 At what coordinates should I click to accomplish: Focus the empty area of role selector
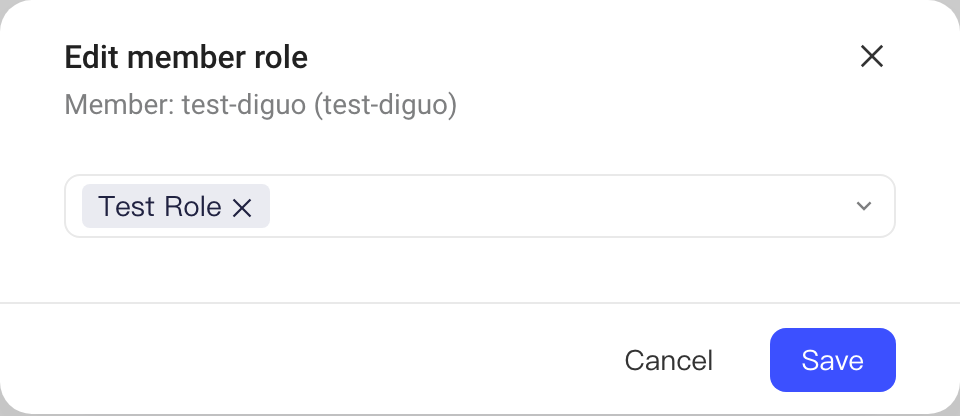(x=560, y=206)
